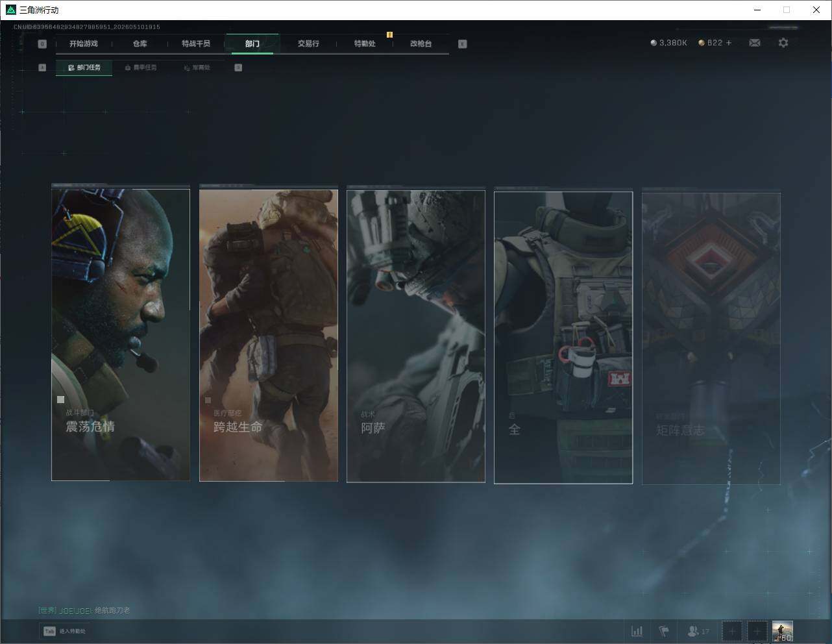Image resolution: width=832 pixels, height=644 pixels.
Task: Open the tactical vest department card
Action: (563, 338)
